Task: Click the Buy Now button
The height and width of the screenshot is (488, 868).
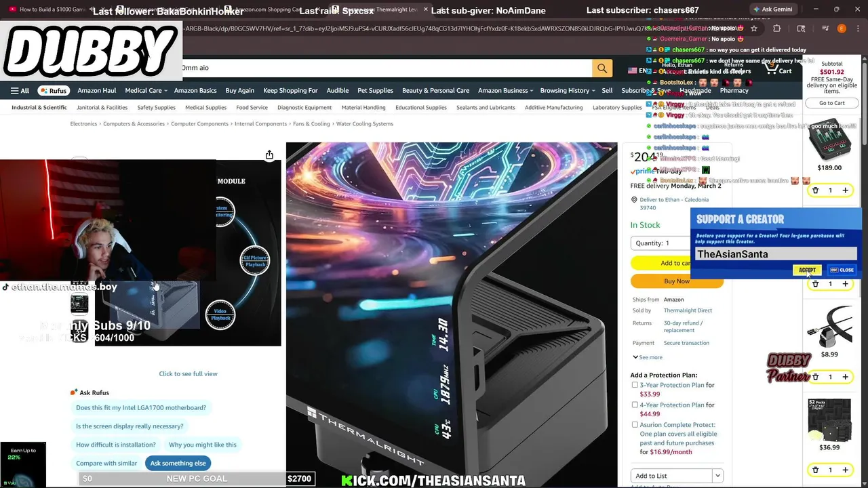Action: point(677,281)
